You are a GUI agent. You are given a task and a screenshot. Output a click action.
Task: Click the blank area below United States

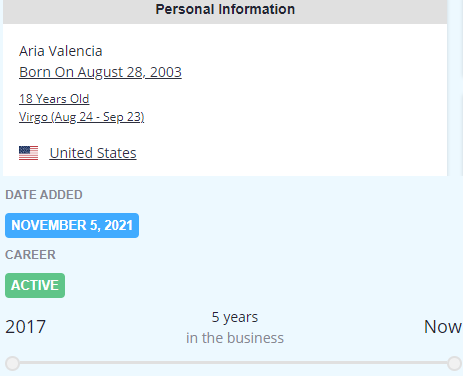pos(225,169)
